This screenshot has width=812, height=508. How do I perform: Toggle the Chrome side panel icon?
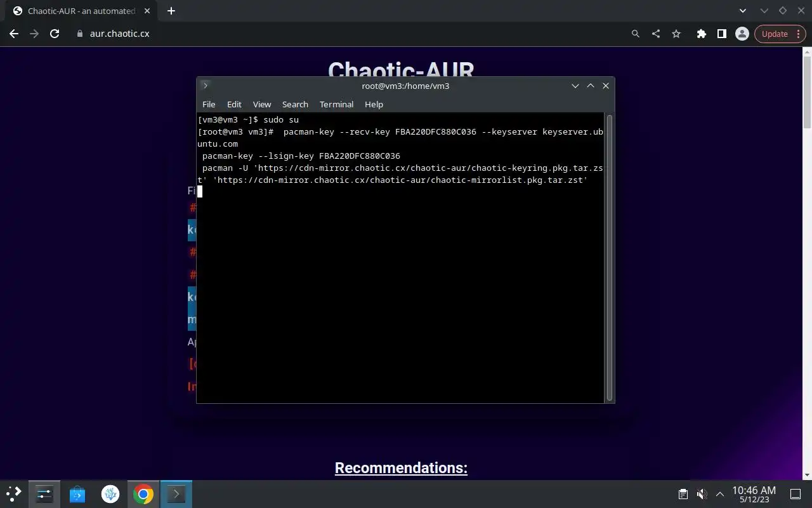pyautogui.click(x=721, y=34)
